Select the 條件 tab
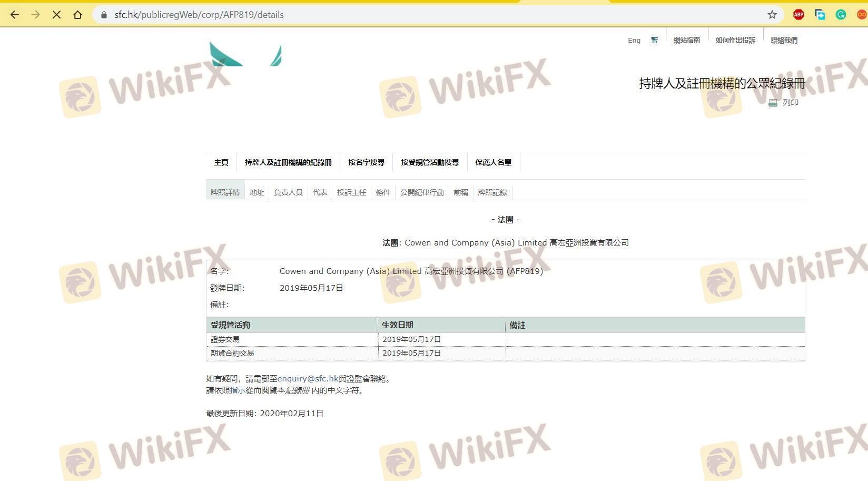This screenshot has height=481, width=868. coord(383,192)
